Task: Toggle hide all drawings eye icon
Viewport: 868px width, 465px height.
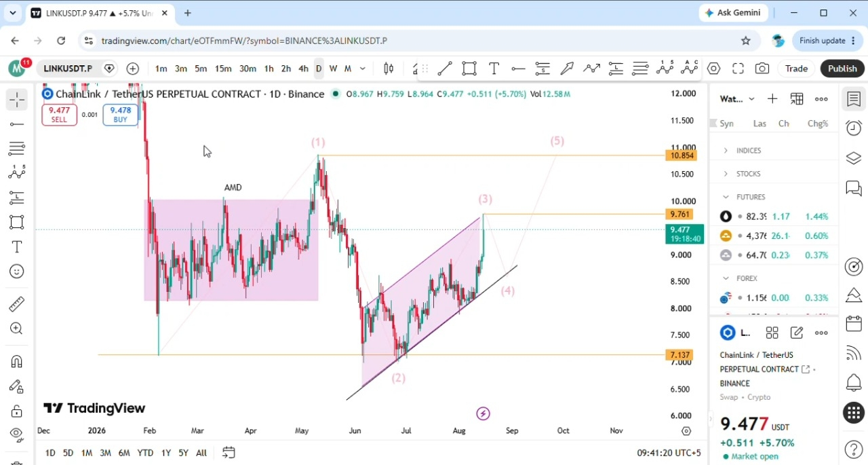Action: [x=17, y=434]
